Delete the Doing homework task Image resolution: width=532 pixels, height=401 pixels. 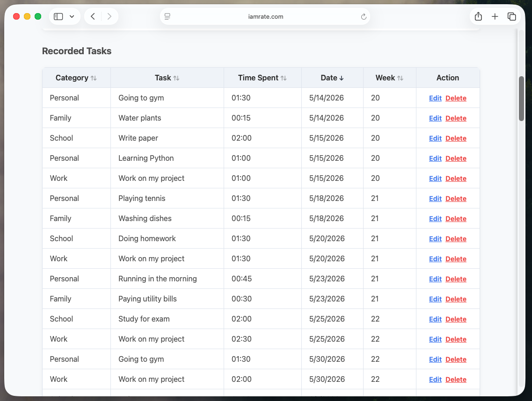pyautogui.click(x=456, y=239)
